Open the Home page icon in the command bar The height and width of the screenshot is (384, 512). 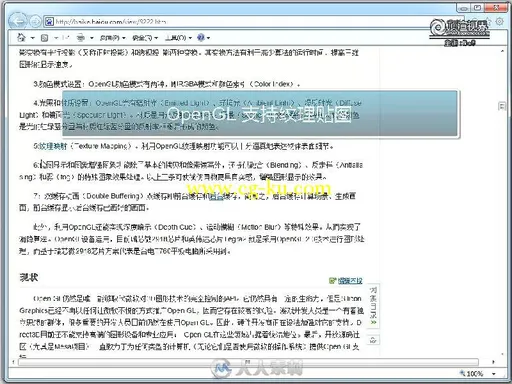21,38
